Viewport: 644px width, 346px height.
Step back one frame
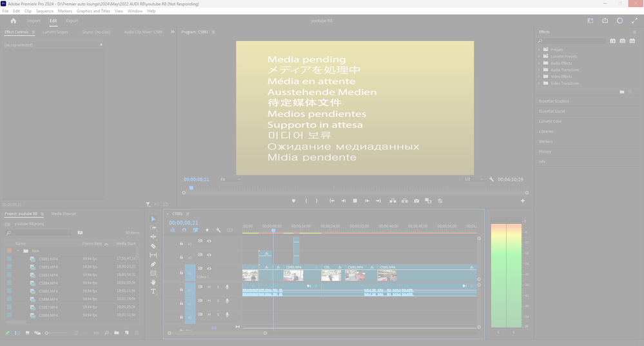coord(344,201)
